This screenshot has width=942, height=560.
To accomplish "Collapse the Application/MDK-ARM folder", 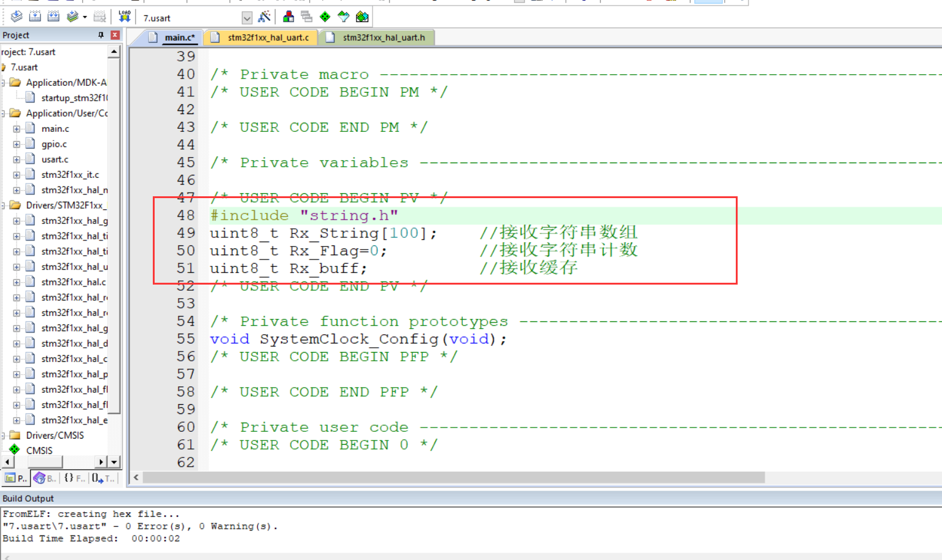I will click(x=3, y=83).
